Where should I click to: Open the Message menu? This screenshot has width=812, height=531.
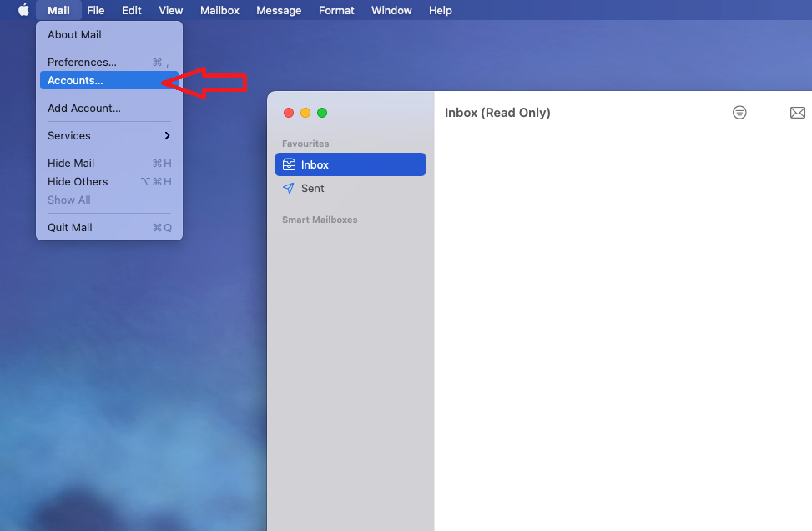pyautogui.click(x=279, y=10)
